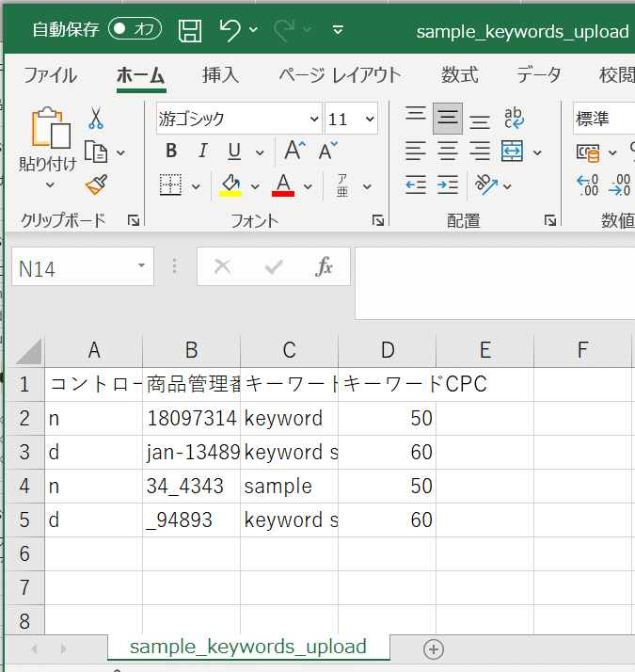Open the Fill Color palette arrow

click(255, 186)
